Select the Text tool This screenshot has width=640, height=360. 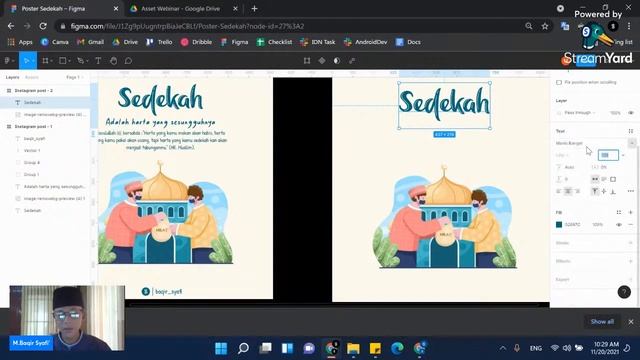[98, 61]
